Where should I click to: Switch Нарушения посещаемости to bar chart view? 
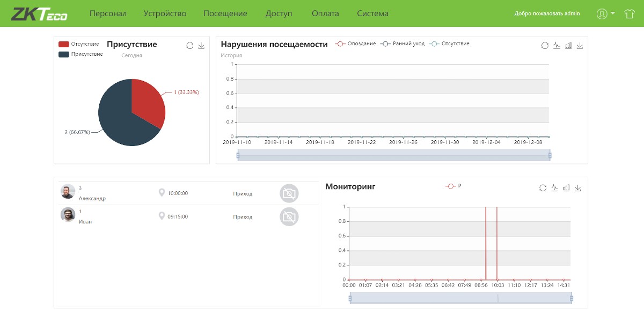tap(568, 46)
